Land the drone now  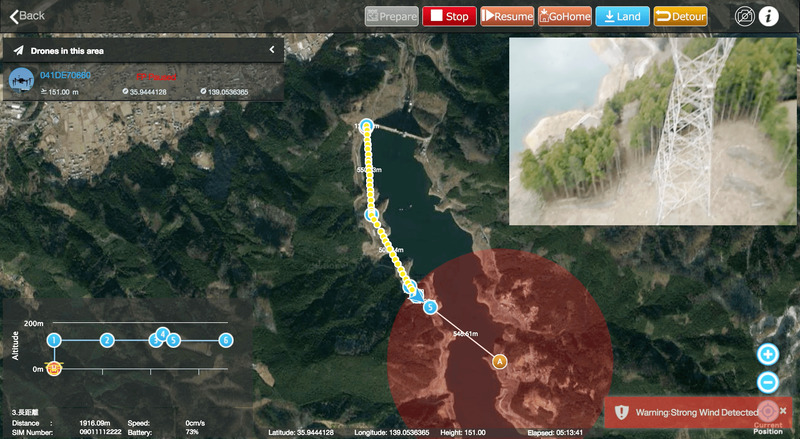[x=622, y=16]
